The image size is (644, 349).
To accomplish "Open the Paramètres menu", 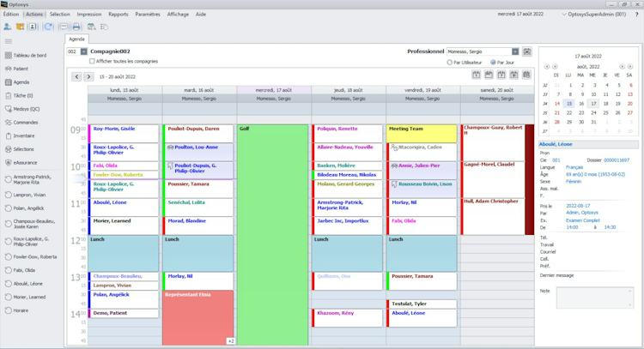I will coord(148,15).
